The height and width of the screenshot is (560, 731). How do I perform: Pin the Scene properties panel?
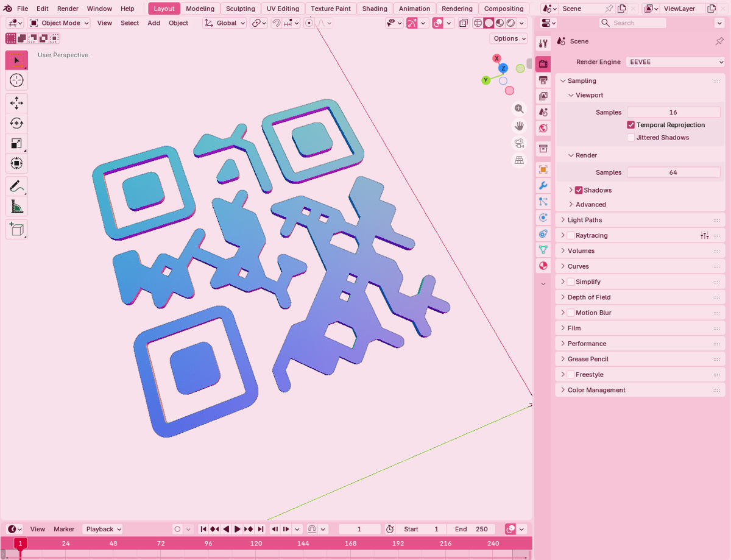tap(719, 41)
